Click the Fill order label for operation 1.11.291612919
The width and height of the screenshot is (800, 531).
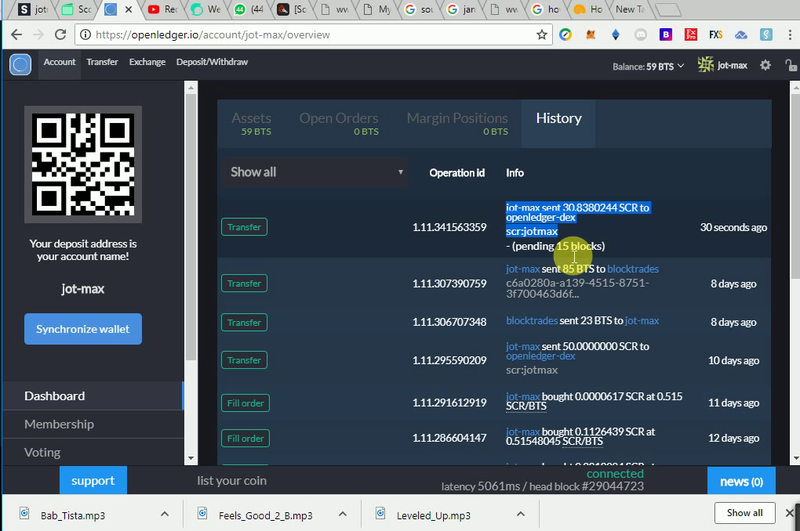245,403
